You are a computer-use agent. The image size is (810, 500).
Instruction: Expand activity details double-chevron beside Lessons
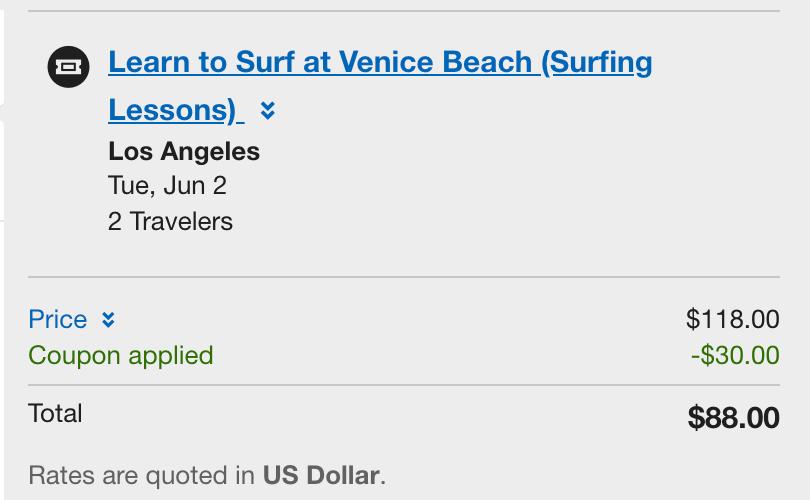point(267,111)
